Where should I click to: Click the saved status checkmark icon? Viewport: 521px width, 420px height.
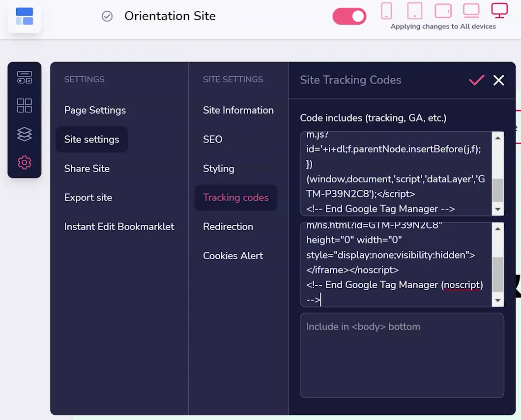(107, 16)
